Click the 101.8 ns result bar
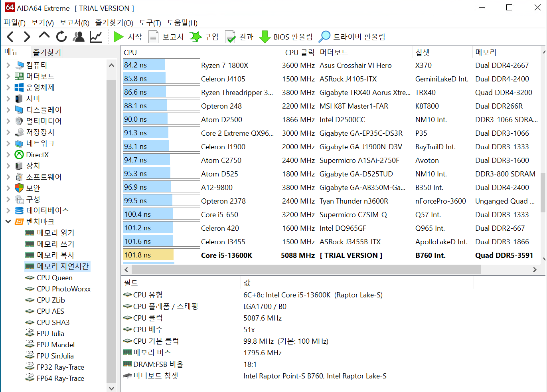 (x=161, y=255)
